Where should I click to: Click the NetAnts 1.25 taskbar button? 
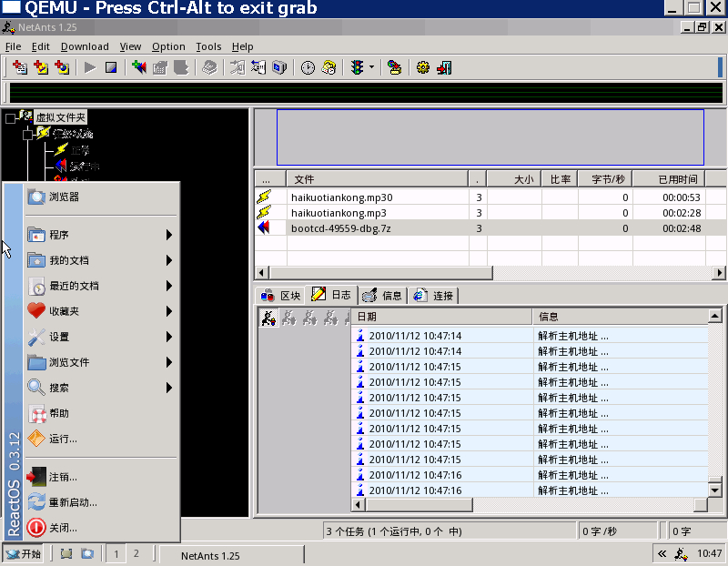[231, 556]
